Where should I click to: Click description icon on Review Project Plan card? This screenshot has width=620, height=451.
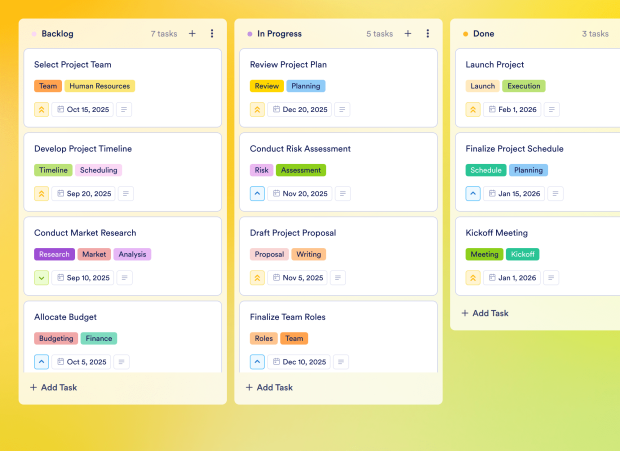[x=342, y=109]
